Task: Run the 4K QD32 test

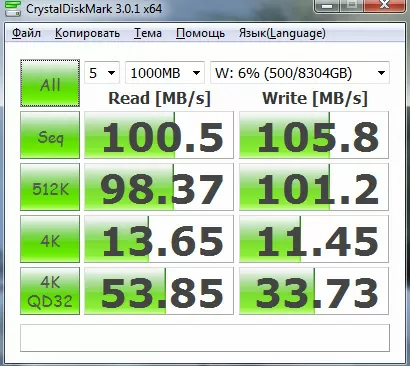Action: [50, 291]
